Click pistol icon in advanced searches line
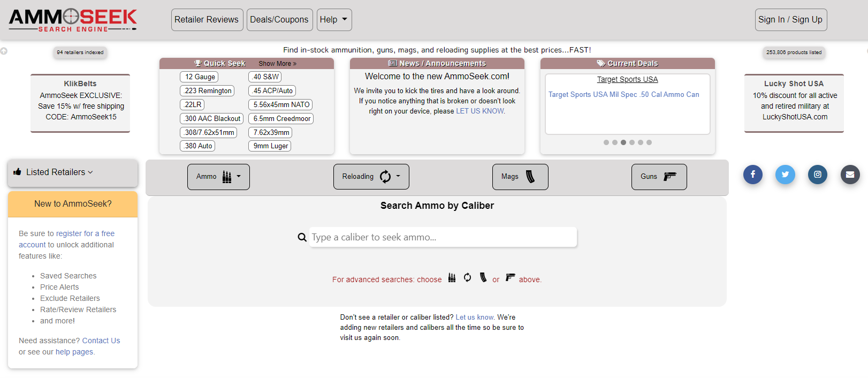868x378 pixels. pyautogui.click(x=511, y=277)
